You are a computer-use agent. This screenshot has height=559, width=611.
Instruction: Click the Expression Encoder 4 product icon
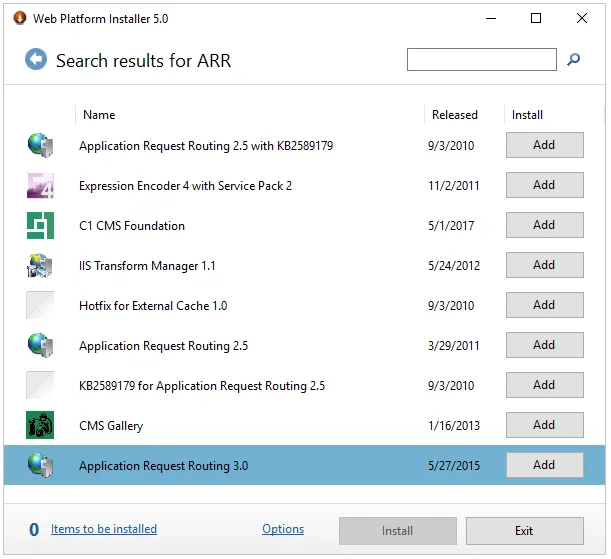click(x=40, y=186)
